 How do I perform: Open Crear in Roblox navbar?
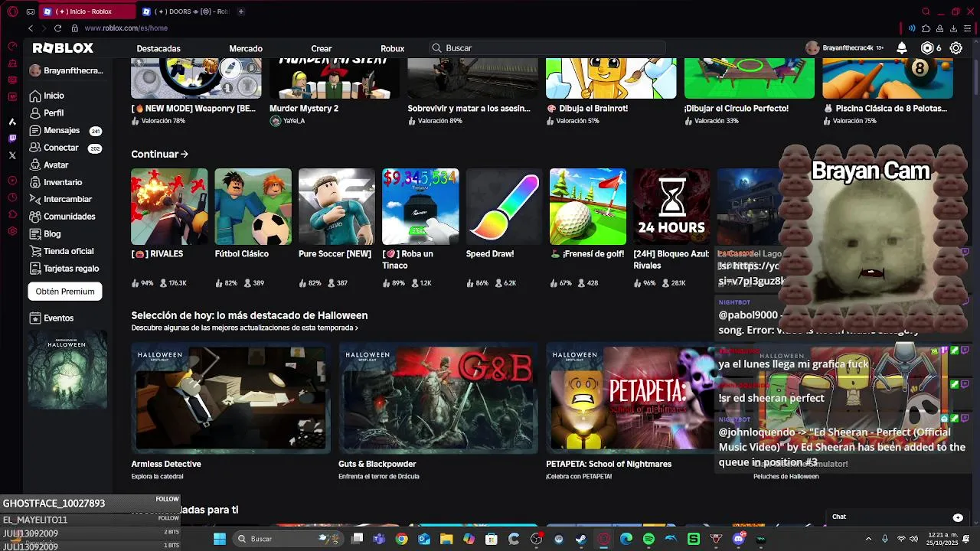click(322, 48)
